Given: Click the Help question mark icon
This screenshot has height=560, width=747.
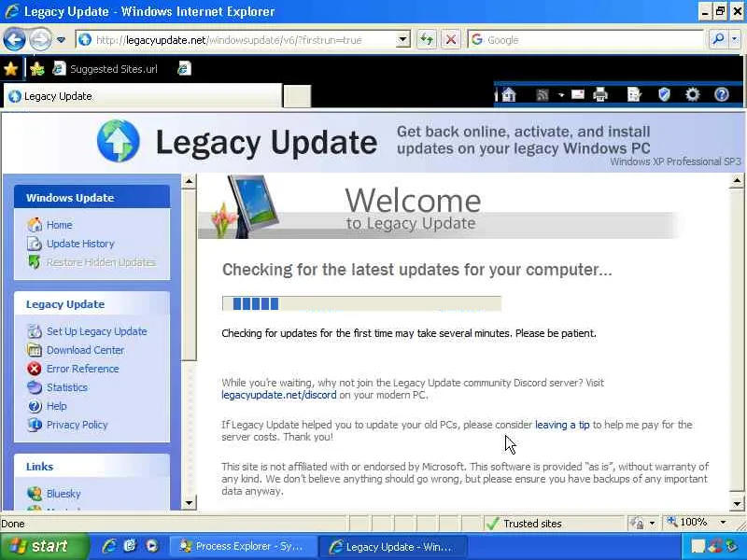Looking at the screenshot, I should coord(721,95).
